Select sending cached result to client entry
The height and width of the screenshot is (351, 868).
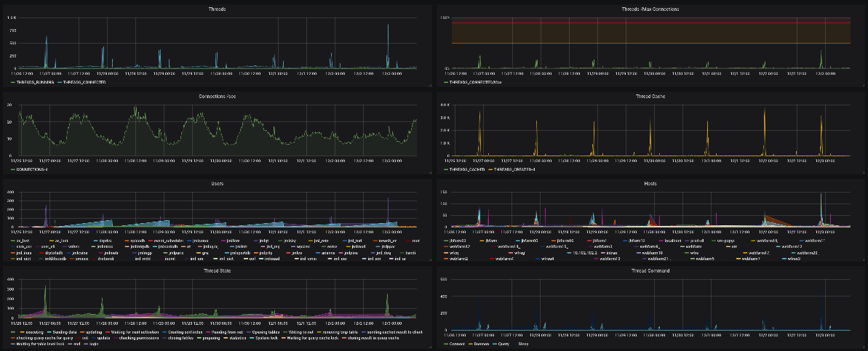click(x=394, y=332)
